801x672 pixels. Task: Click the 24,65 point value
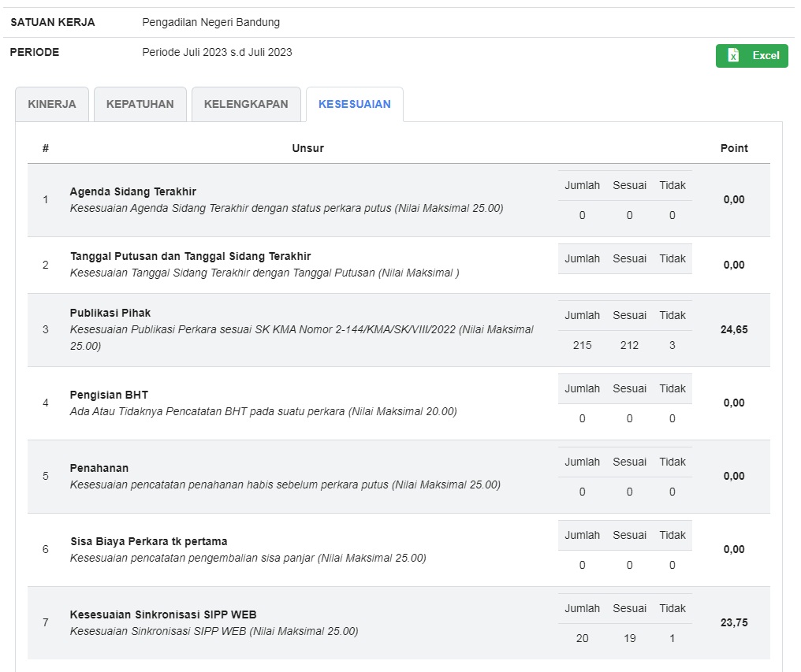tap(733, 329)
